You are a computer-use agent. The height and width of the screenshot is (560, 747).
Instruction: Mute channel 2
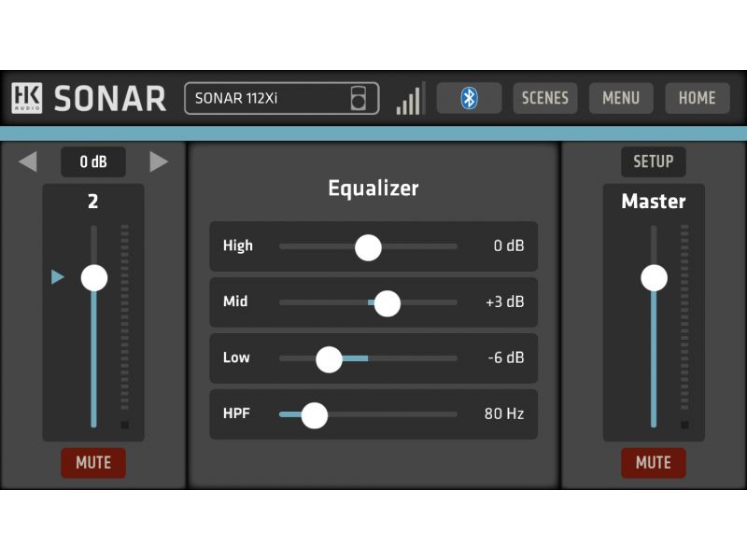point(92,463)
